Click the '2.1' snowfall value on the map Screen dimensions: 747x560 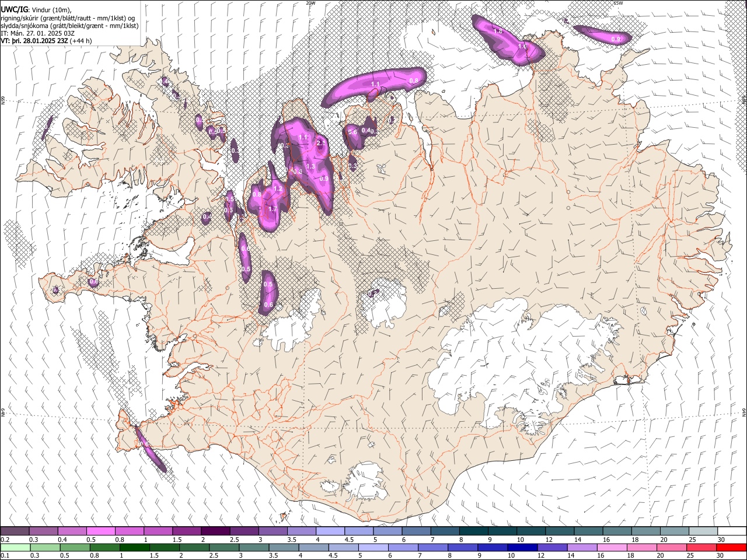point(321,143)
